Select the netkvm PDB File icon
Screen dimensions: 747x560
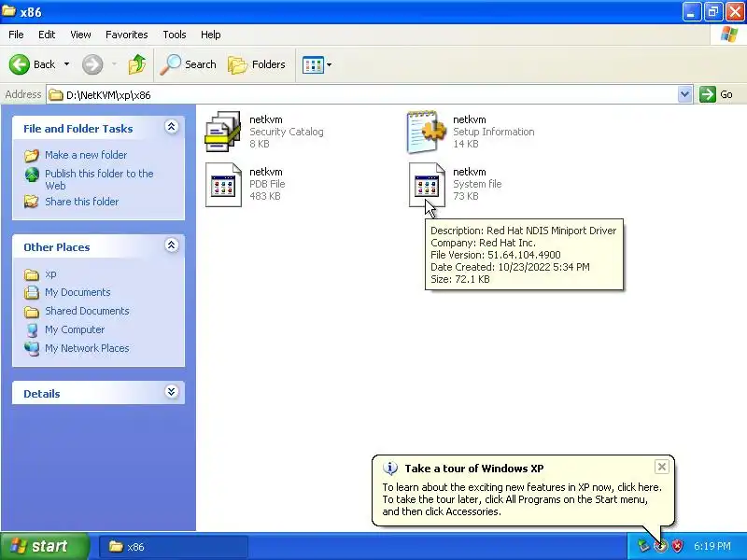point(223,185)
